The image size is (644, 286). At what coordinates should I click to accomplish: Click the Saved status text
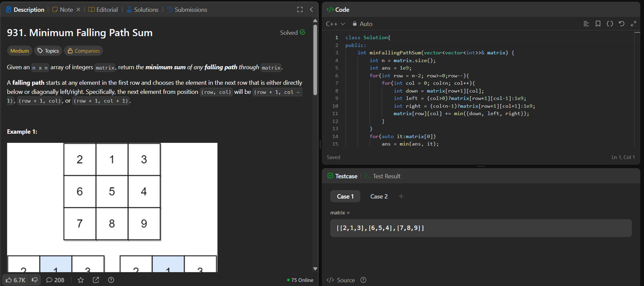point(333,157)
